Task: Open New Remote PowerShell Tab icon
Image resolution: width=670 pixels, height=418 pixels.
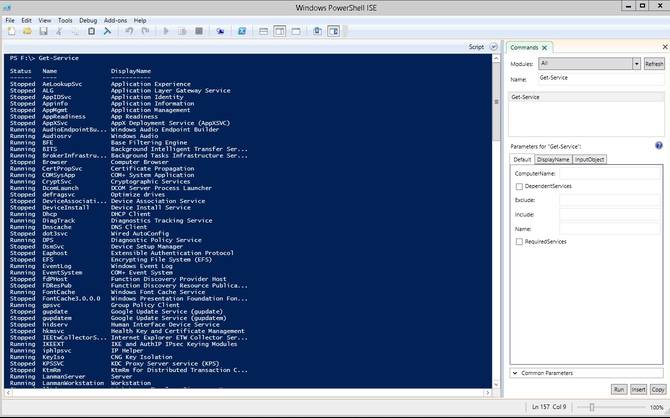Action: click(220, 31)
